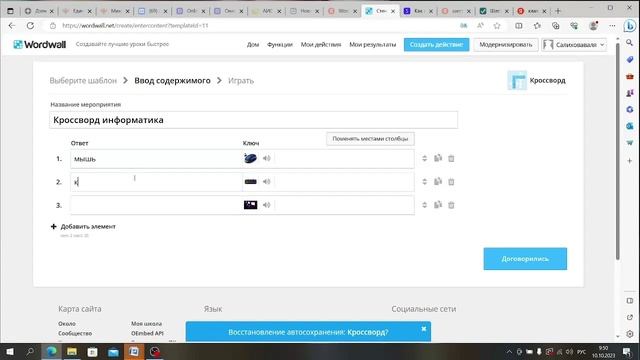This screenshot has width=640, height=360.
Task: Click the Wordwall logo
Action: [x=40, y=44]
